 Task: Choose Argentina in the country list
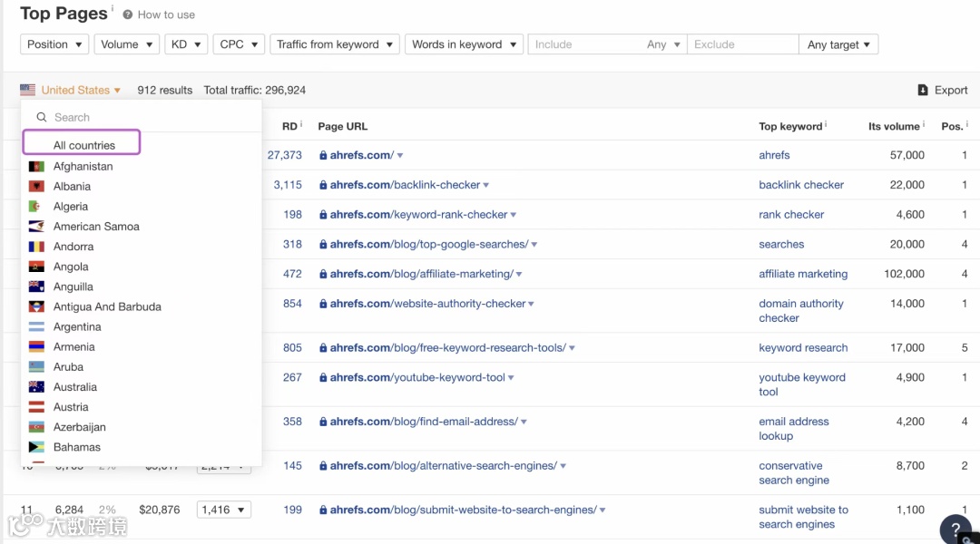click(77, 326)
